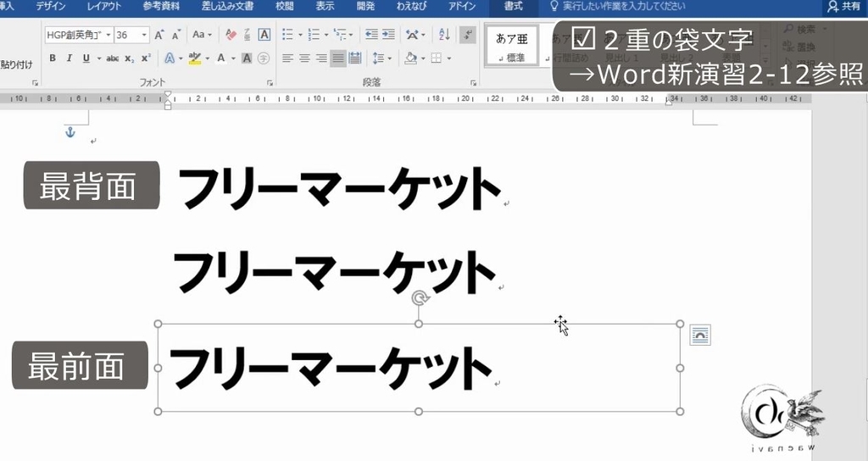Screen dimensions: 868x461
Task: Click share person icon
Action: [x=832, y=7]
